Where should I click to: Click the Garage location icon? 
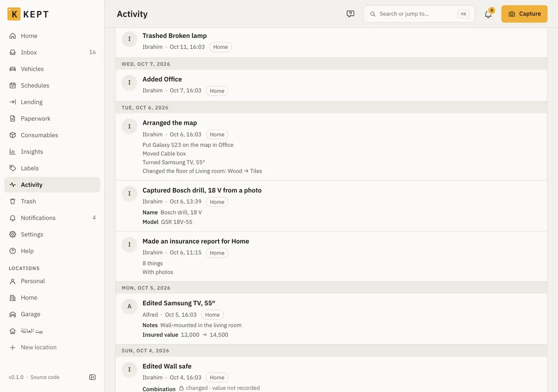click(13, 314)
